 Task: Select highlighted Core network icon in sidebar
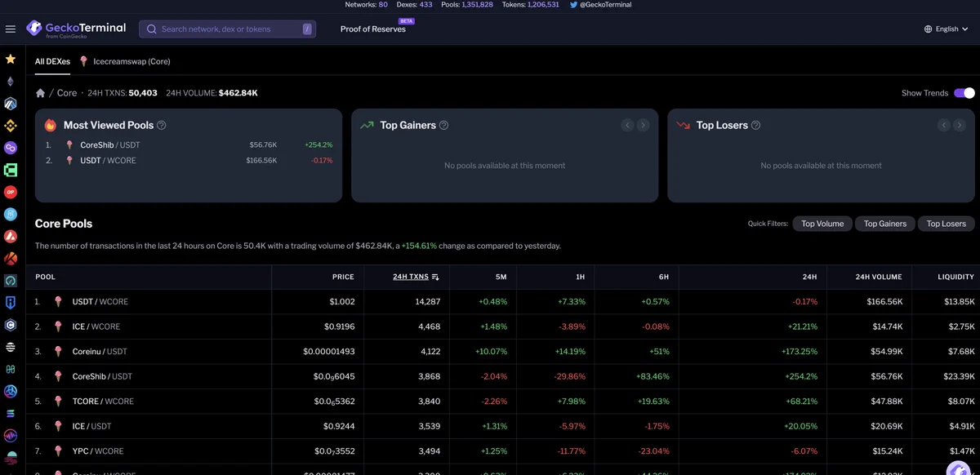click(x=11, y=281)
